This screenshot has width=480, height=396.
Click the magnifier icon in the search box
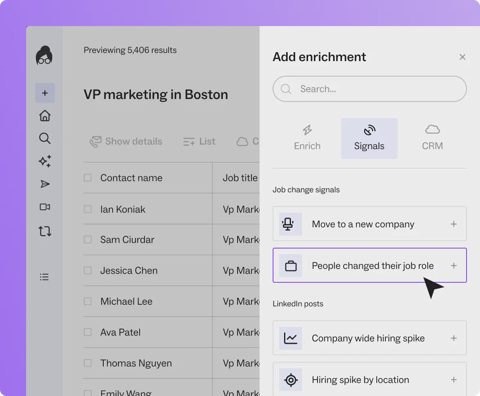tap(286, 89)
